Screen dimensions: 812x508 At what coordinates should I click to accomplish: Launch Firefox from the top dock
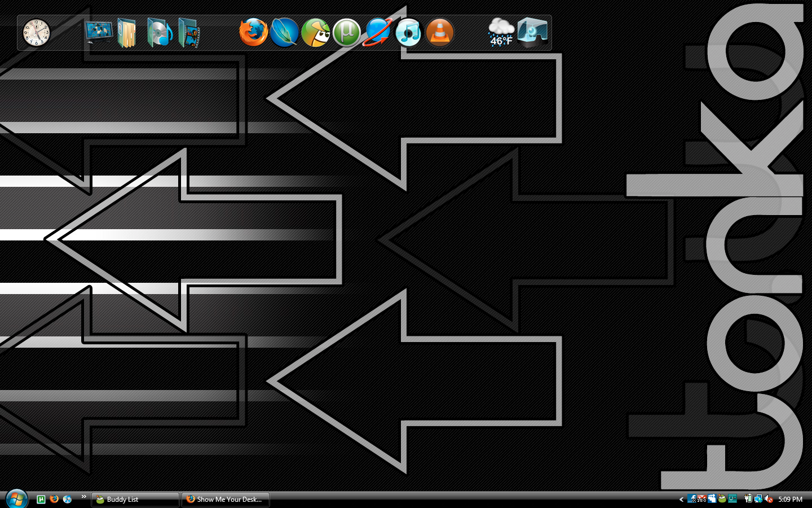(253, 32)
